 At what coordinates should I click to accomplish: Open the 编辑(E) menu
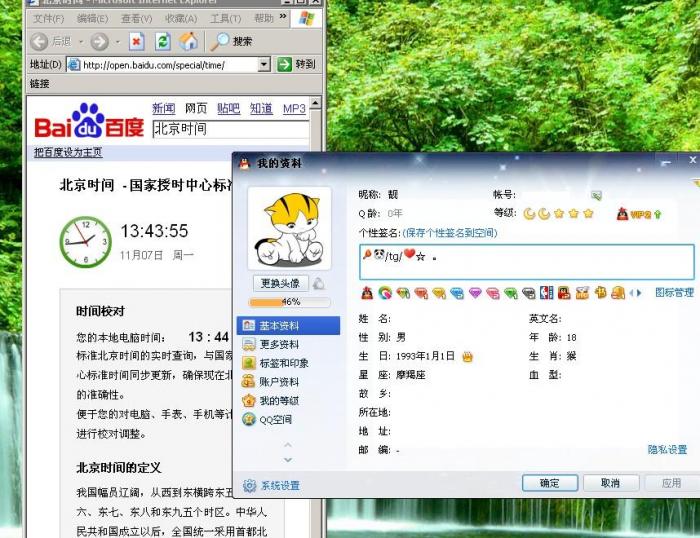click(x=92, y=19)
